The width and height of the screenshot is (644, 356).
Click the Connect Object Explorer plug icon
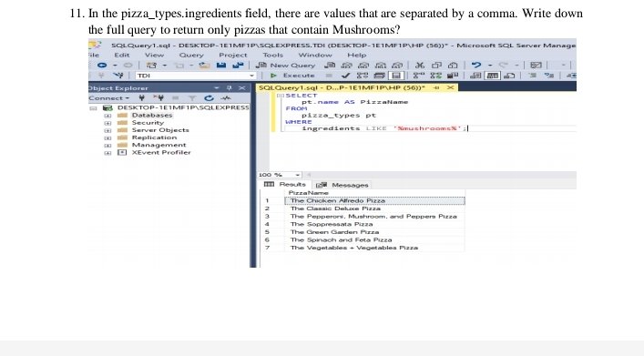(142, 97)
